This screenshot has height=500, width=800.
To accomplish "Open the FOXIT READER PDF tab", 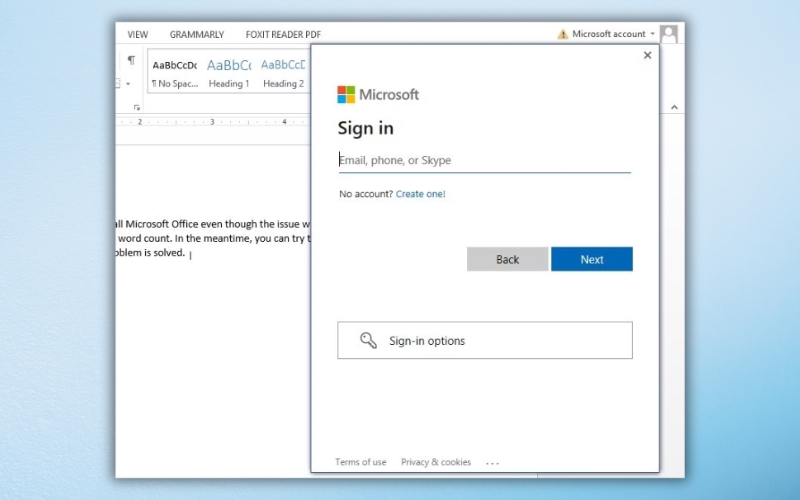I will point(283,35).
